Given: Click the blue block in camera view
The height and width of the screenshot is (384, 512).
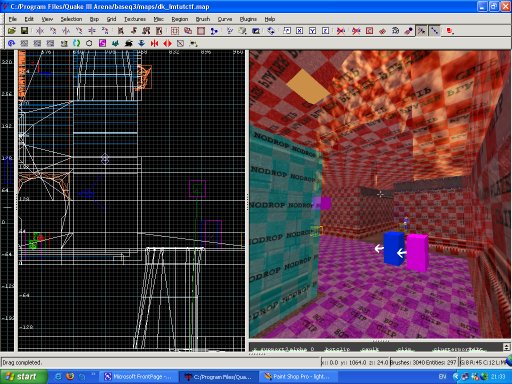Looking at the screenshot, I should (394, 249).
